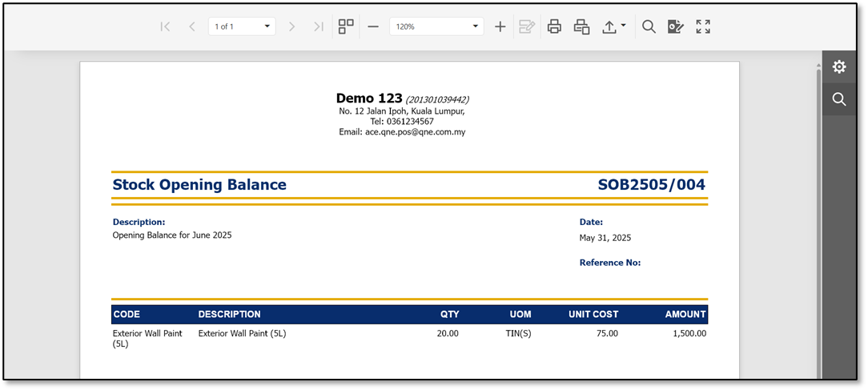The width and height of the screenshot is (868, 390).
Task: Zoom out with the minus button
Action: pos(373,26)
